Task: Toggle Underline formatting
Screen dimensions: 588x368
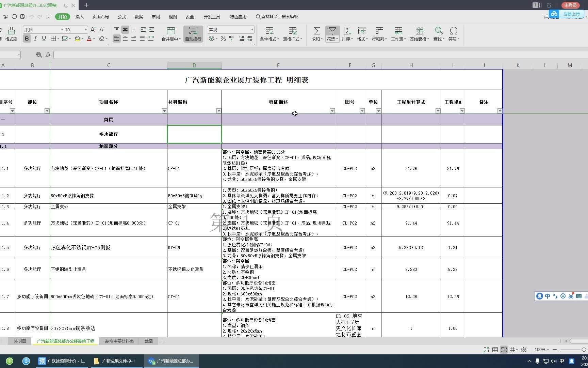Action: [x=44, y=39]
